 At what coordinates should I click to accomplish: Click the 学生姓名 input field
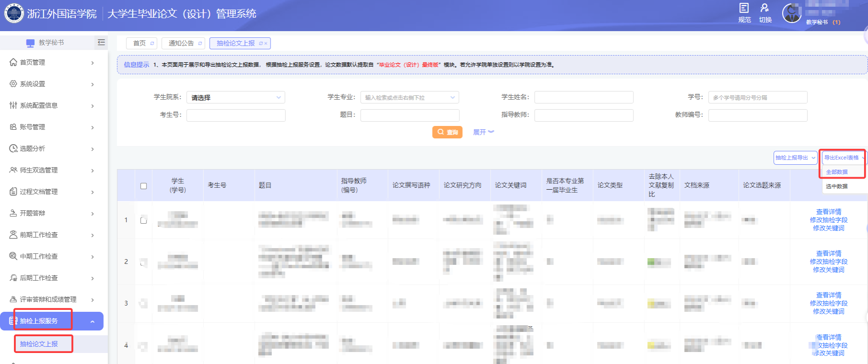point(584,97)
